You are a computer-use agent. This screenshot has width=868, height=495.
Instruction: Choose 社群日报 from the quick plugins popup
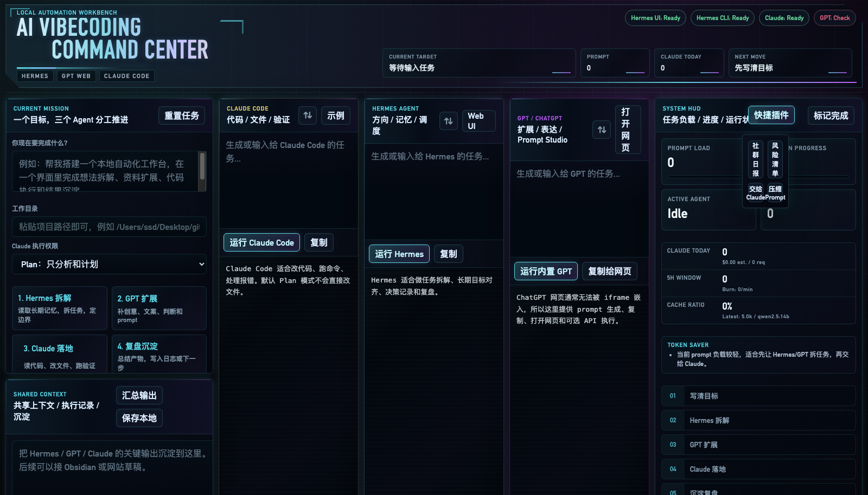[x=756, y=159]
